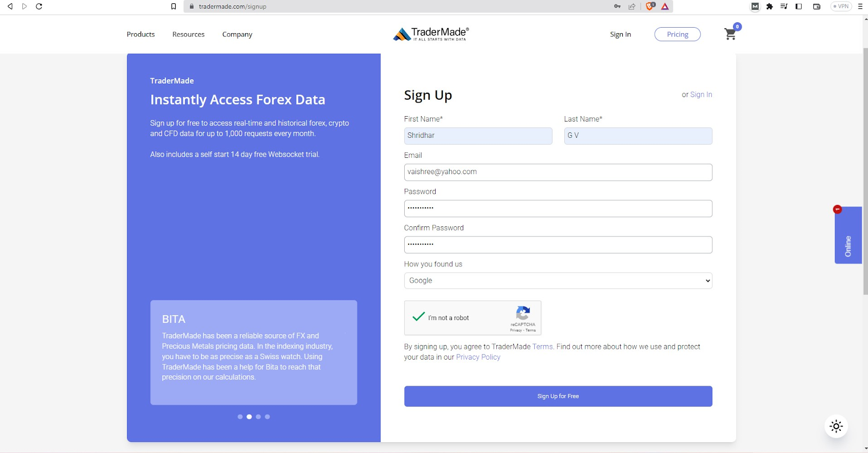The height and width of the screenshot is (453, 868).
Task: Click the First Name field
Action: click(x=478, y=136)
